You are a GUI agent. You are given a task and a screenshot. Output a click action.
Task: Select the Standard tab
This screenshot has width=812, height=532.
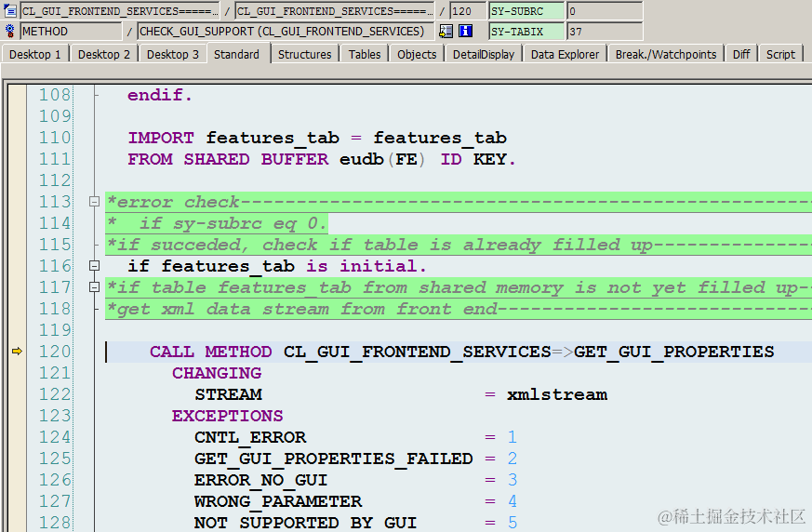(x=236, y=54)
